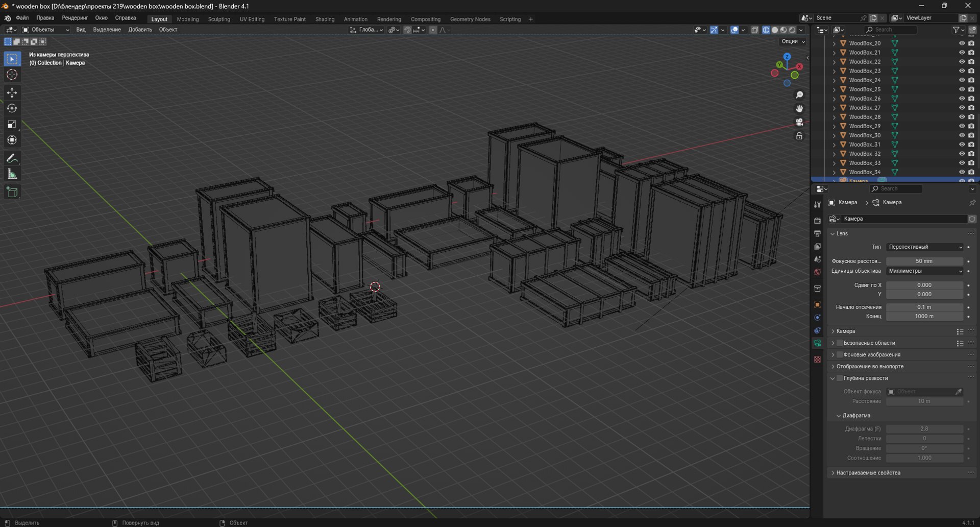Enable the Safe Areas (Безопасные области) checkbox
The height and width of the screenshot is (527, 980).
pos(840,343)
